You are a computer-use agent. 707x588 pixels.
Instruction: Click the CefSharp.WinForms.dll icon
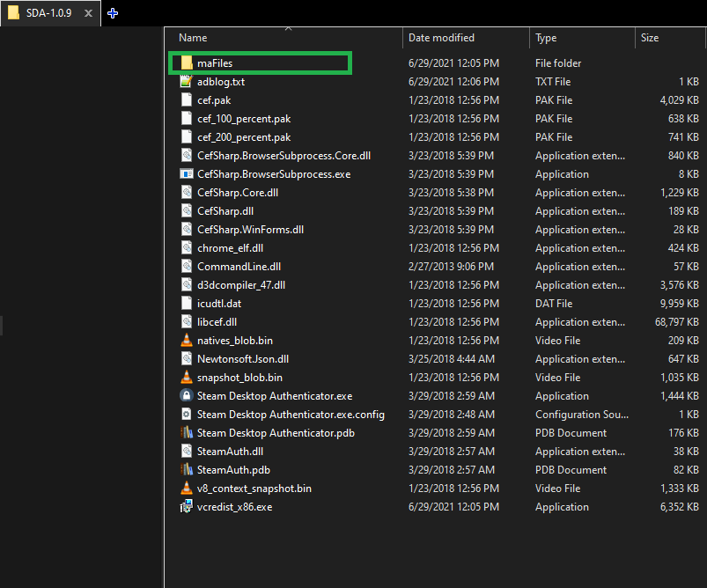(x=187, y=230)
